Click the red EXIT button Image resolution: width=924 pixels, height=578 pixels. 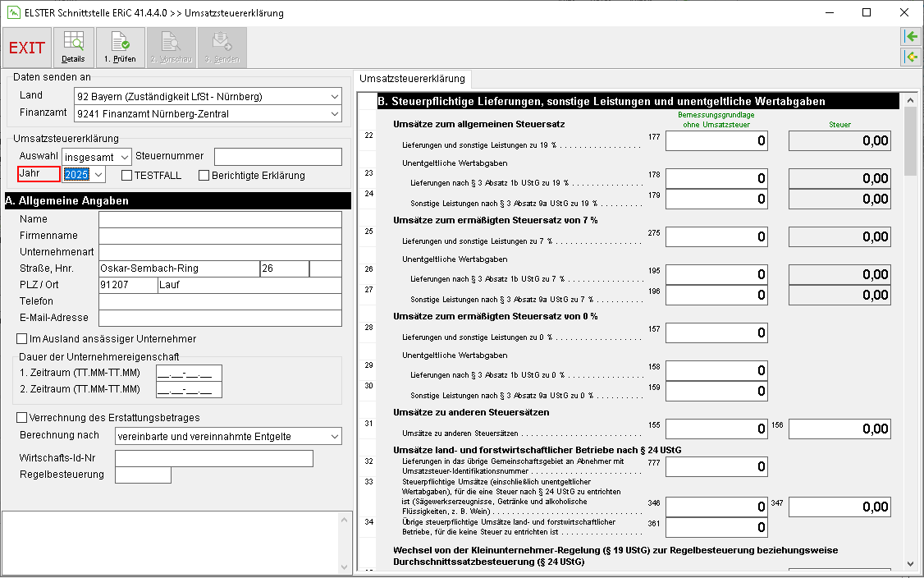tap(26, 47)
